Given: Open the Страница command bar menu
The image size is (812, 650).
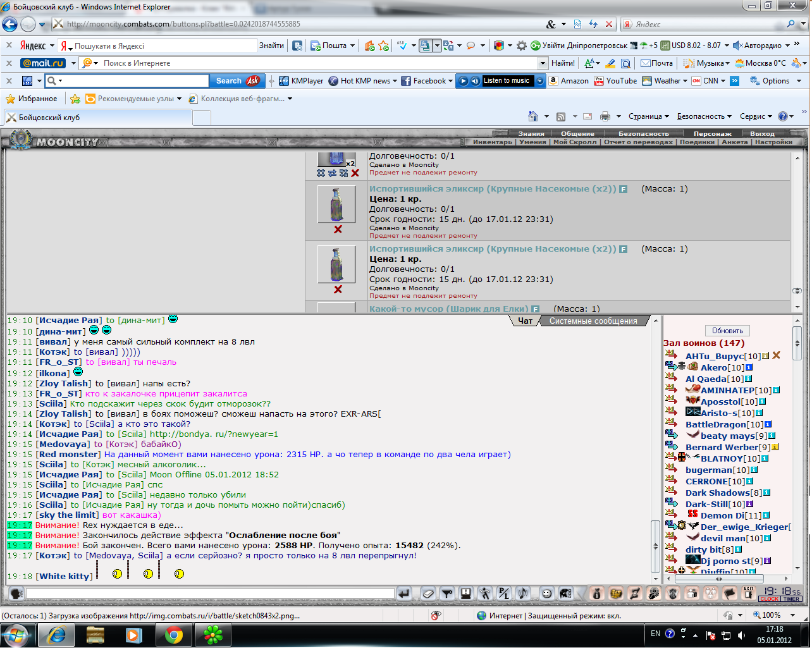Looking at the screenshot, I should click(649, 116).
